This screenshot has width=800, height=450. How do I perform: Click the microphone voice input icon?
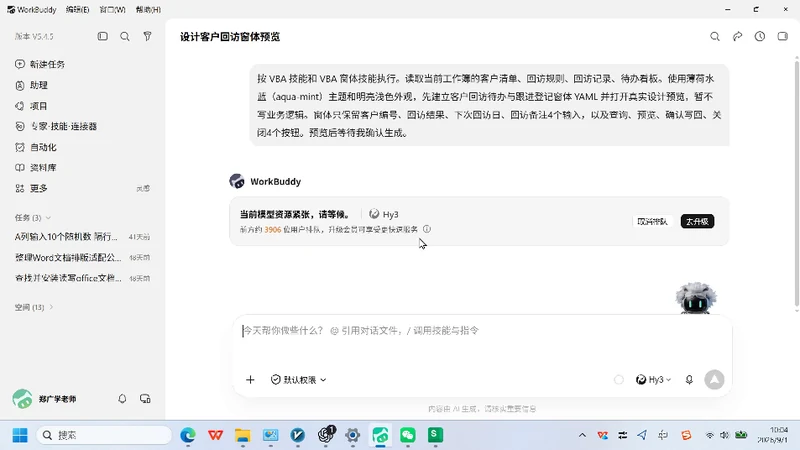[x=689, y=380]
